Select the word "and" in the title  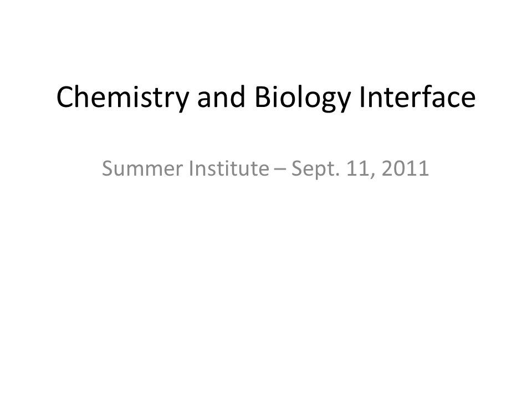coord(221,97)
